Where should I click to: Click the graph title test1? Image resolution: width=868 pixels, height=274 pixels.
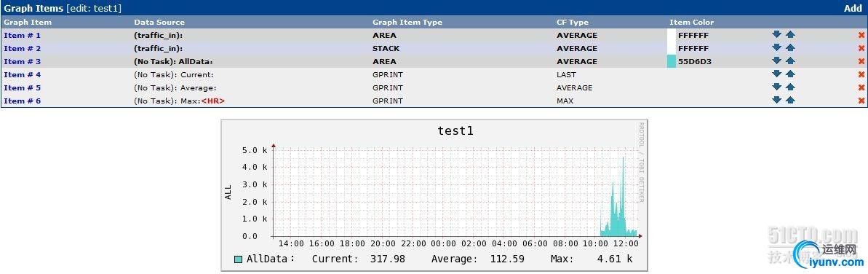(455, 131)
